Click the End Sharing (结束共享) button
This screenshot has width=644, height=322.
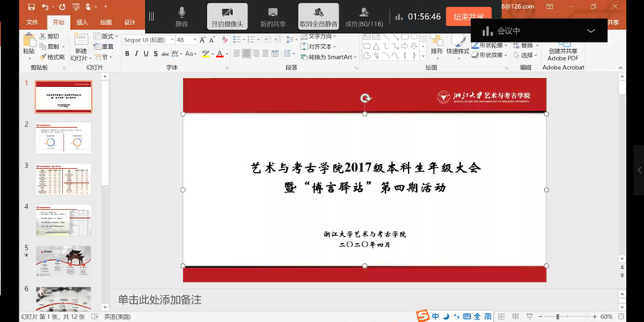click(x=468, y=16)
